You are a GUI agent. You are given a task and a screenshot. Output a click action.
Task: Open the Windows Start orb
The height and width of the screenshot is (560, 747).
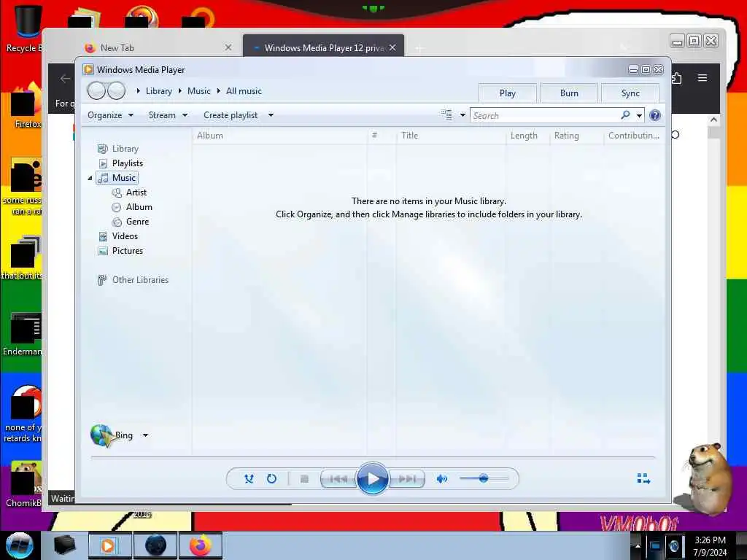pyautogui.click(x=19, y=545)
